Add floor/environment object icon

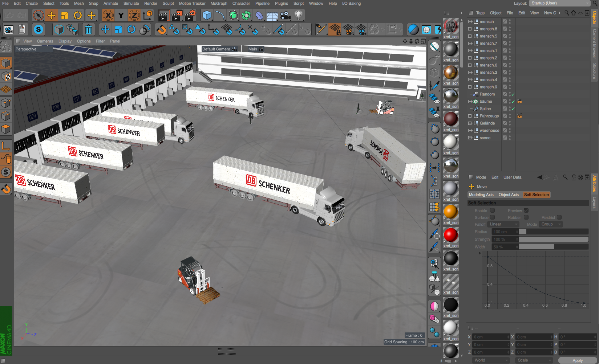272,15
